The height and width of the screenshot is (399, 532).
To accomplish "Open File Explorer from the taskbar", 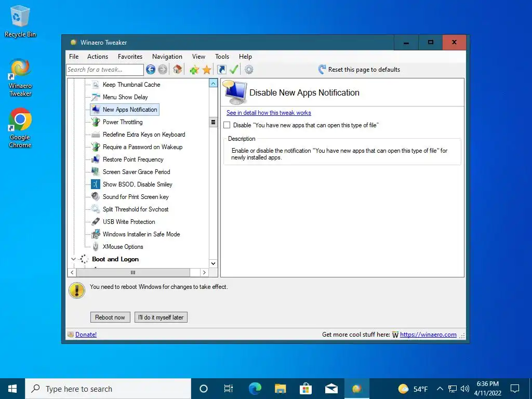I will tap(280, 389).
